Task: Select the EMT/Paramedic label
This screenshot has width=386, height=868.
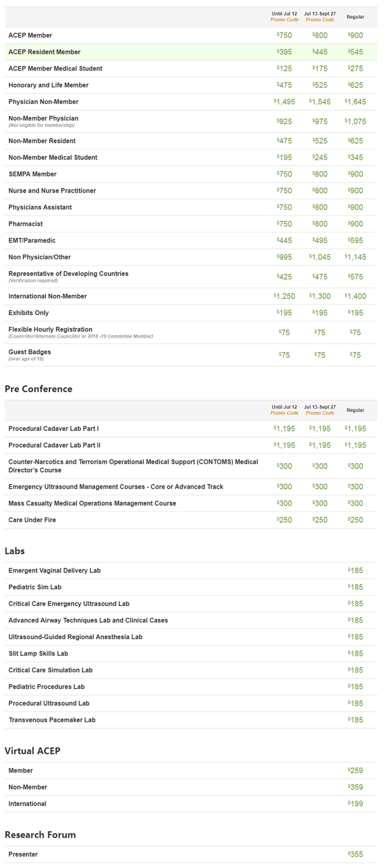Action: pyautogui.click(x=32, y=241)
